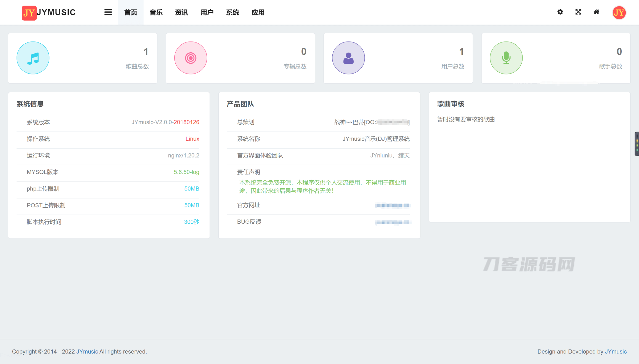
Task: Expand the 系统 navigation menu
Action: [x=233, y=12]
